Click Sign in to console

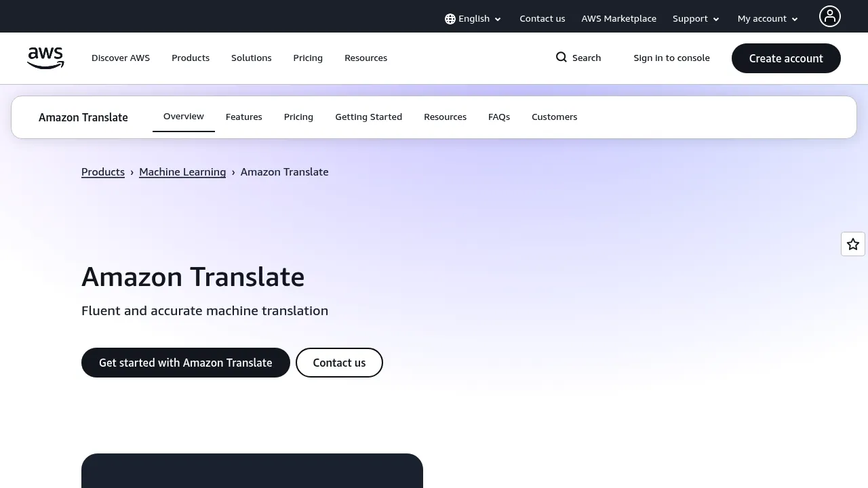pyautogui.click(x=672, y=58)
